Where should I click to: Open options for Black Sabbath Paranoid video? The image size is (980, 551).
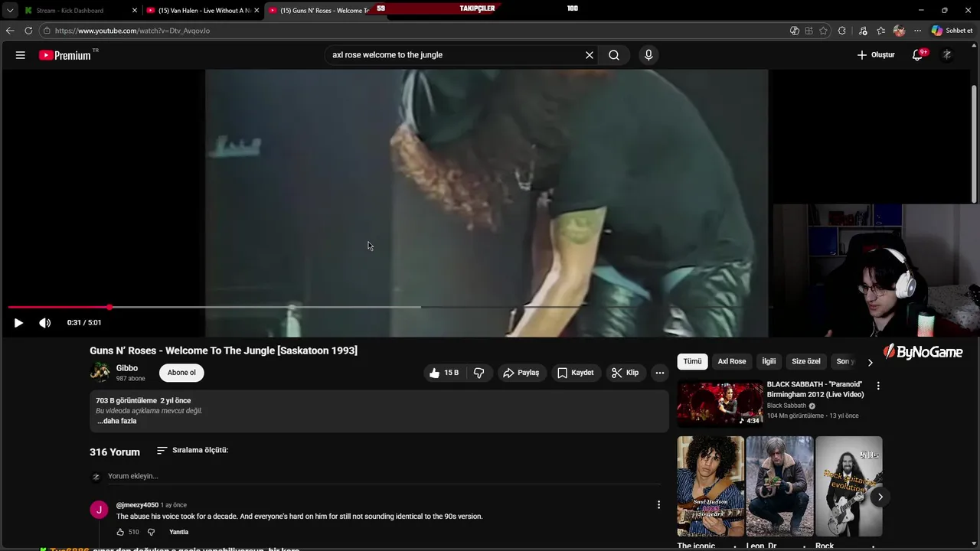[878, 386]
